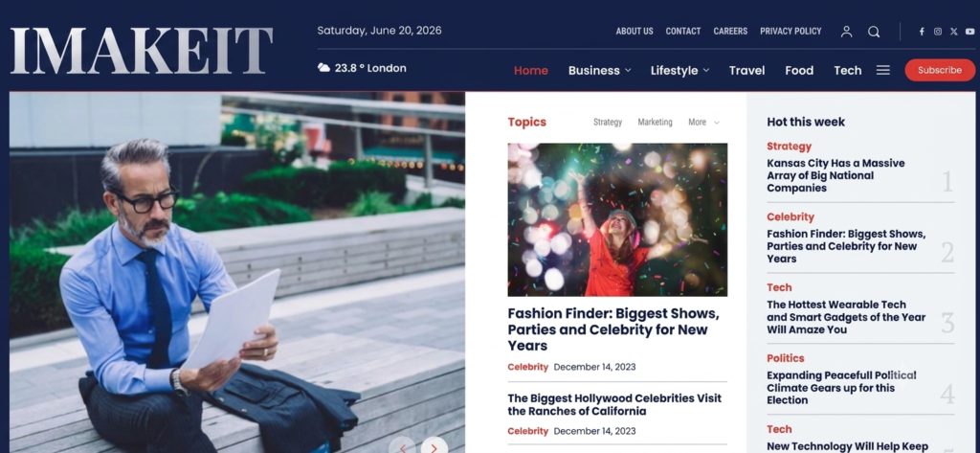Go to the Home menu item

point(530,71)
